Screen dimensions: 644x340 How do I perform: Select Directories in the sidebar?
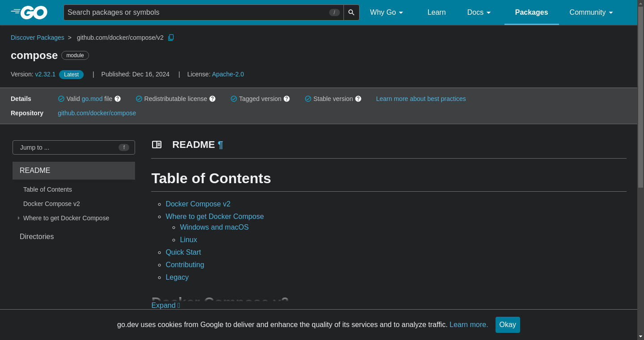click(x=37, y=236)
